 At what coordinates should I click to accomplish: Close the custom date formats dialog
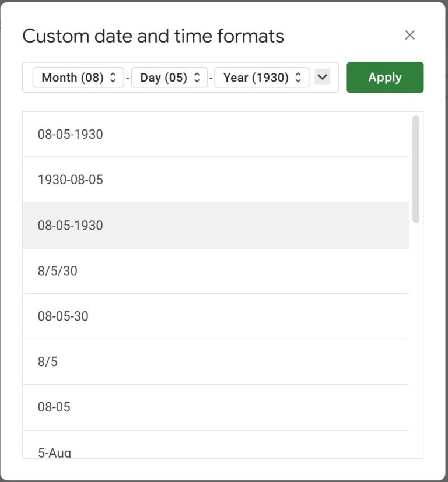[409, 36]
